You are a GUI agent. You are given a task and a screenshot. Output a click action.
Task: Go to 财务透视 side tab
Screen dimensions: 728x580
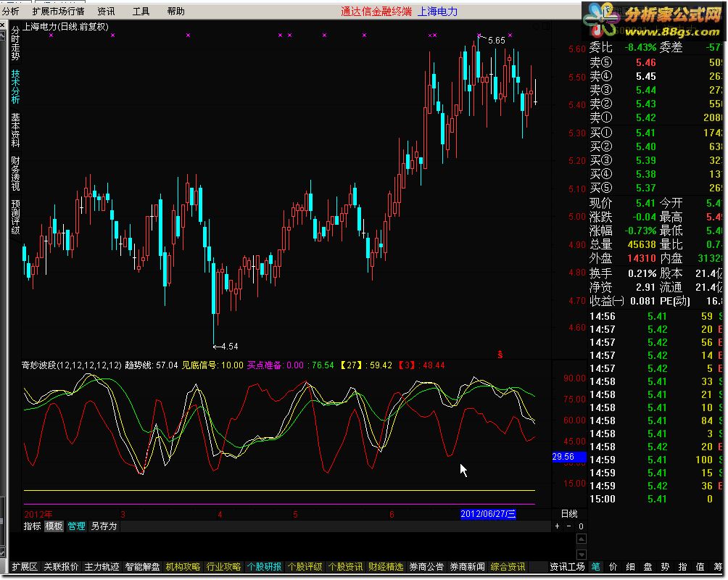[x=15, y=174]
